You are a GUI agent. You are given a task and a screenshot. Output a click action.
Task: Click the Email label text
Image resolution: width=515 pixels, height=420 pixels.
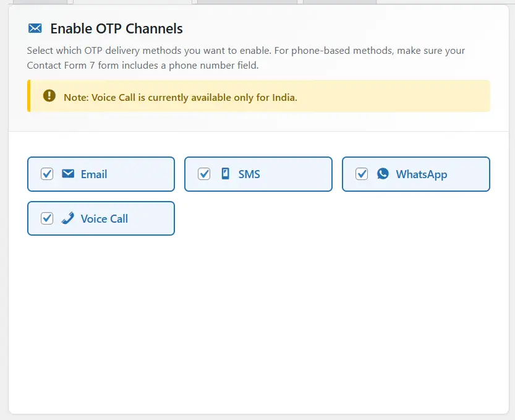tap(94, 174)
